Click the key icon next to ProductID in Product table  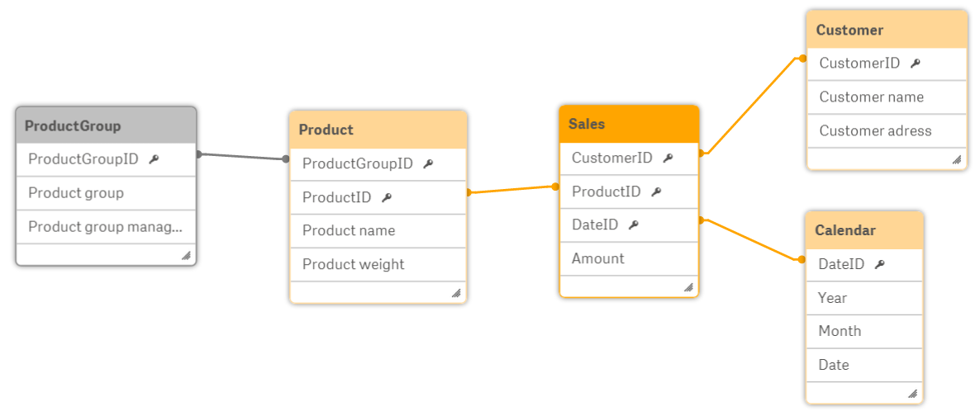click(387, 197)
